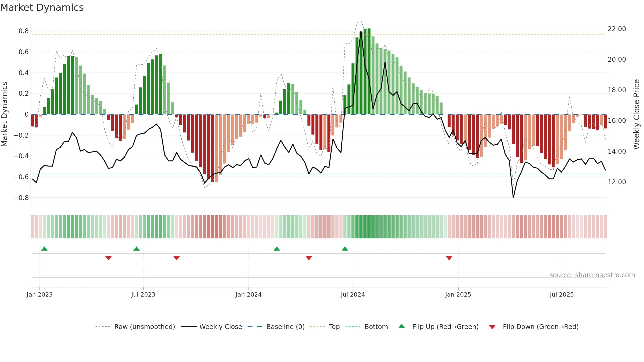Image resolution: width=644 pixels, height=362 pixels.
Task: Click the vertical Market Dynamics y-axis title
Action: pyautogui.click(x=4, y=114)
